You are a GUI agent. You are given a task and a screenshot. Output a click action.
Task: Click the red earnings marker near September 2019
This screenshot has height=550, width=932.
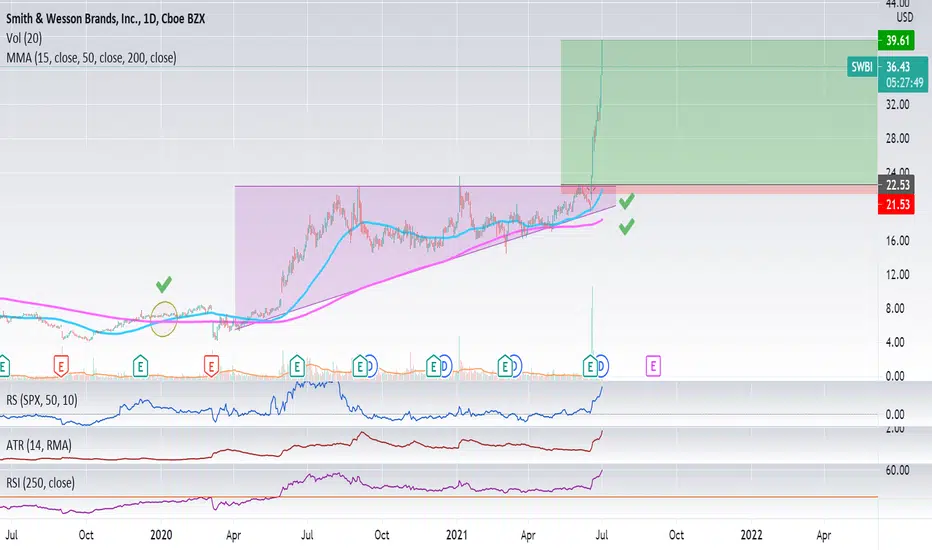point(61,366)
